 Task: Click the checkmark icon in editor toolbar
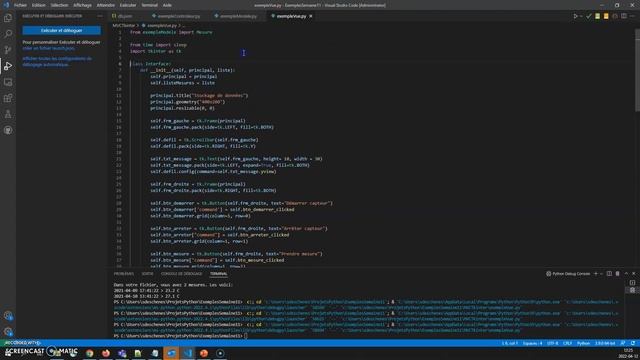tap(589, 16)
